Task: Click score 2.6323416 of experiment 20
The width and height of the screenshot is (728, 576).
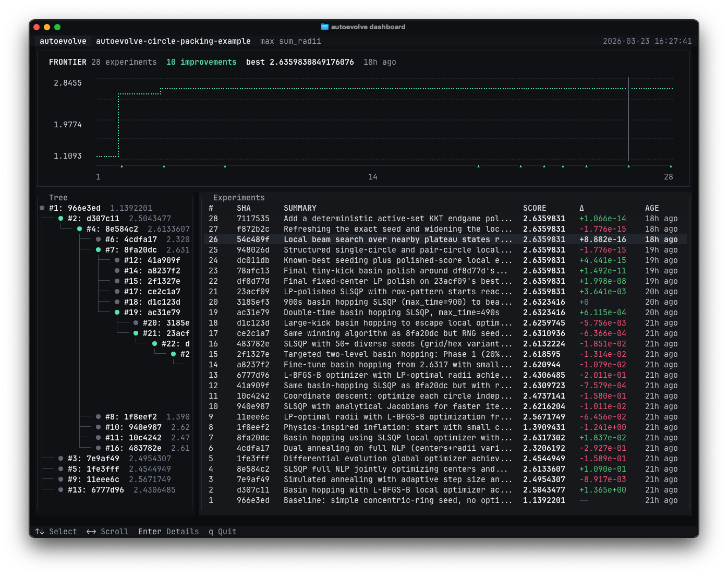Action: (544, 302)
